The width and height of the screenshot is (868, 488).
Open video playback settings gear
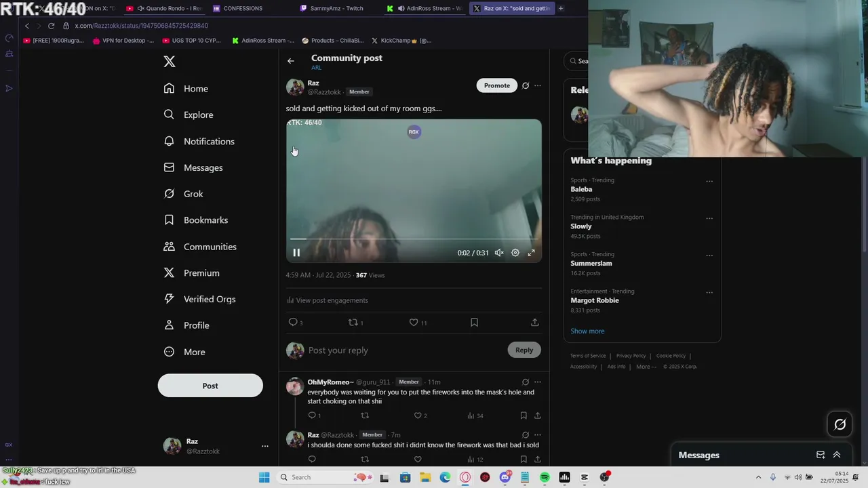coord(515,253)
